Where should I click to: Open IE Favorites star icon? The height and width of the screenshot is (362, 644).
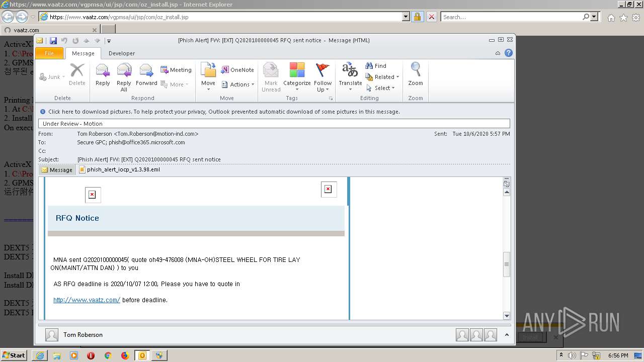click(x=623, y=18)
